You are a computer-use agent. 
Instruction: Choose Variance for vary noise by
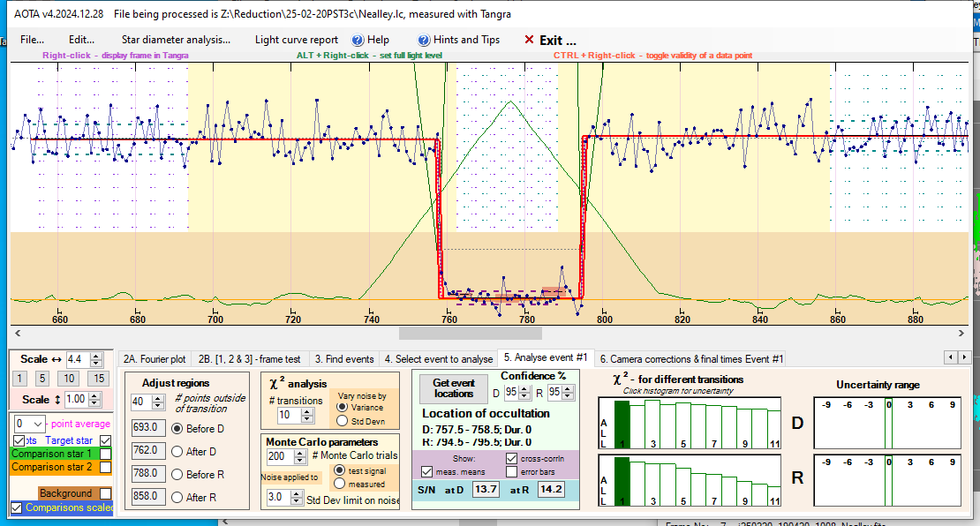[342, 407]
